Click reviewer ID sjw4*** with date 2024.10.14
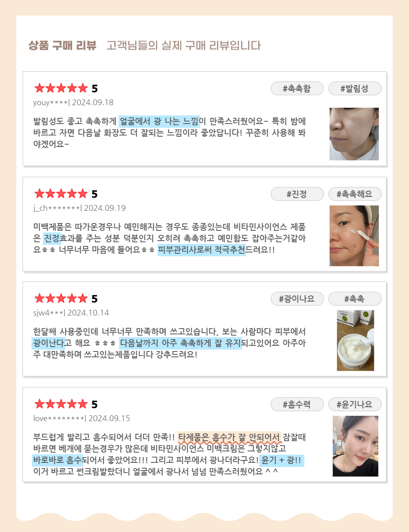 tap(71, 313)
